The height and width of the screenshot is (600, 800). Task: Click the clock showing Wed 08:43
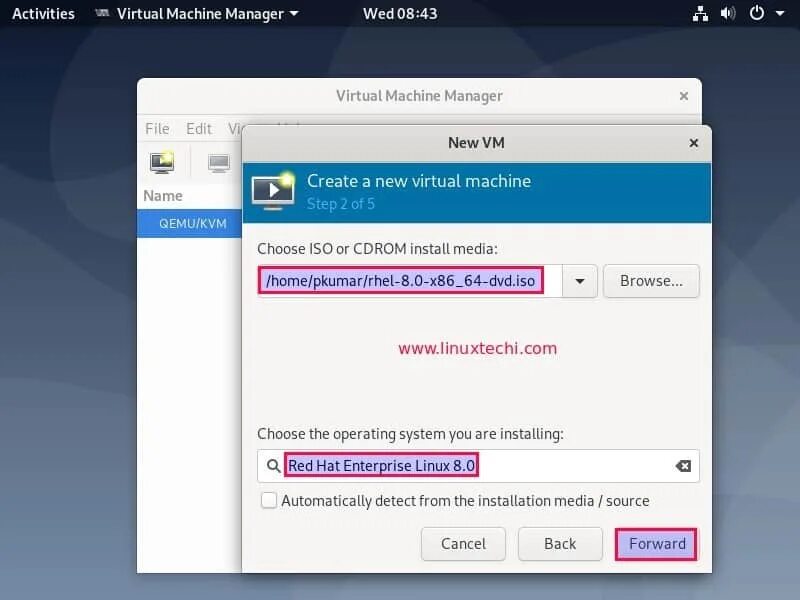click(400, 14)
